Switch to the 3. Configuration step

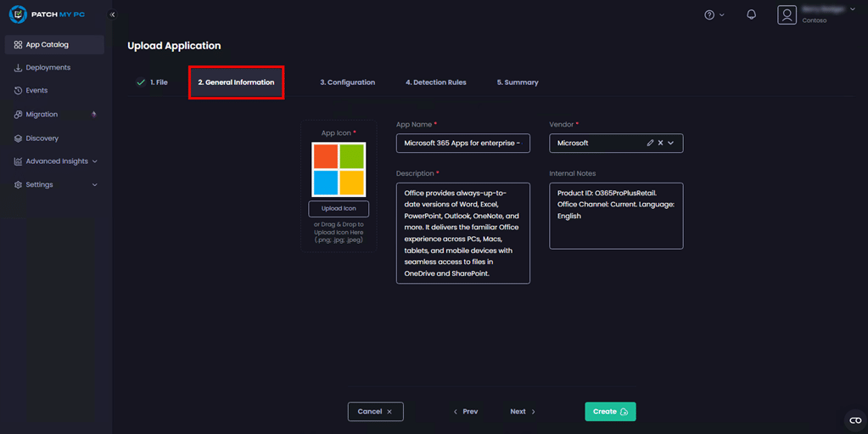click(x=347, y=82)
